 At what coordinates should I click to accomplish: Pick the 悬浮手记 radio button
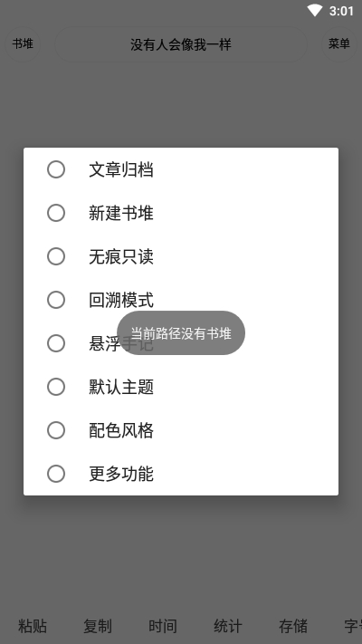pyautogui.click(x=181, y=344)
